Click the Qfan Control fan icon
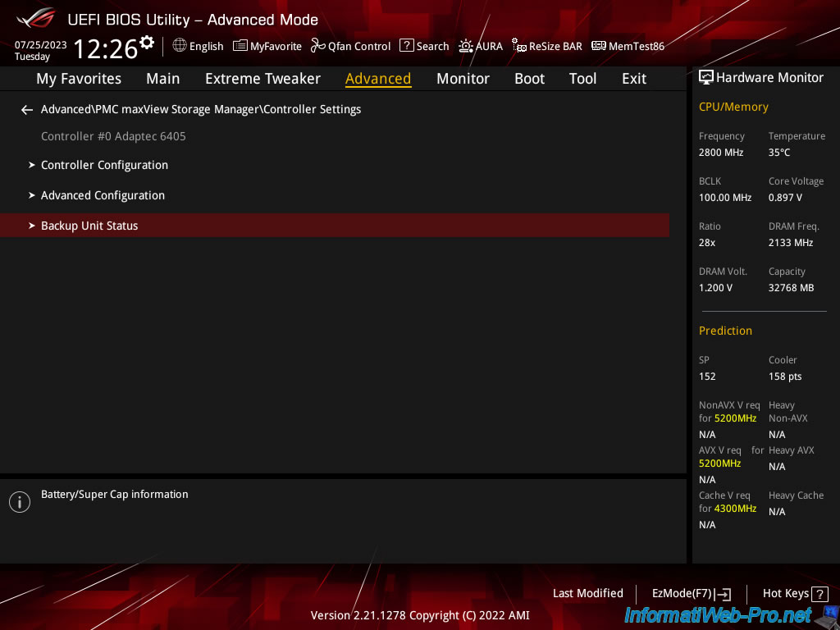The height and width of the screenshot is (630, 840). tap(318, 46)
